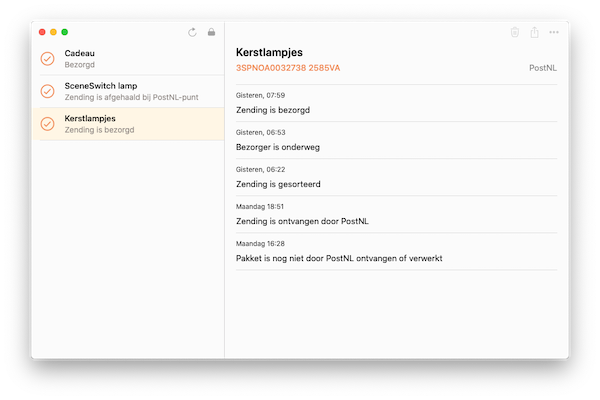600x400 pixels.
Task: Select 'Zending is ontvangen door PostNL' entry
Action: [396, 215]
